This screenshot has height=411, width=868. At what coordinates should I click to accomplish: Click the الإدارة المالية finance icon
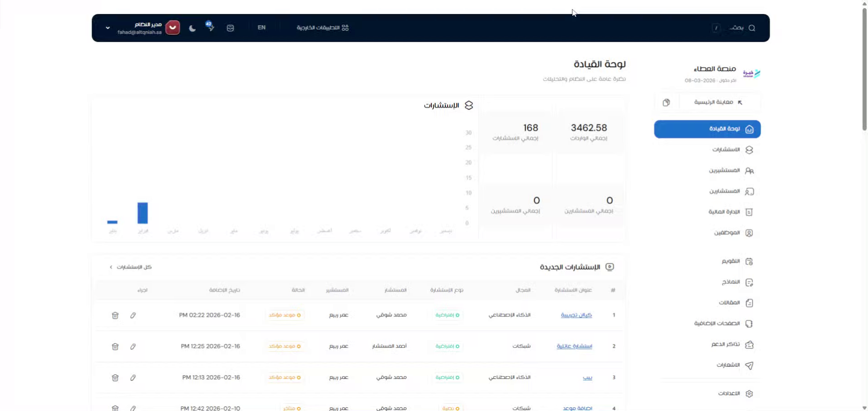749,212
